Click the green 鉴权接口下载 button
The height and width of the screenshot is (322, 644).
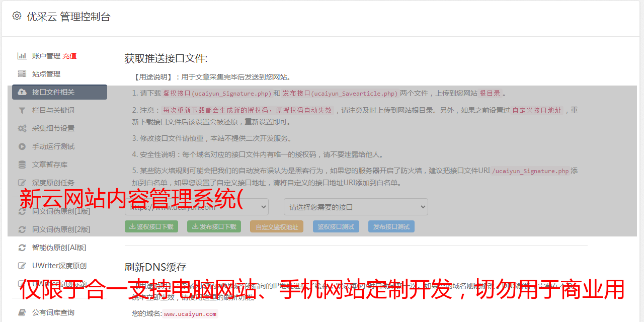pyautogui.click(x=151, y=226)
